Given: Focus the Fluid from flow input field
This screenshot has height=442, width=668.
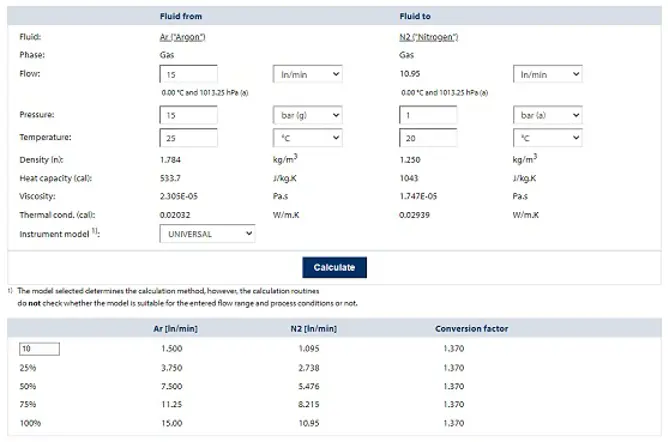Looking at the screenshot, I should (188, 74).
